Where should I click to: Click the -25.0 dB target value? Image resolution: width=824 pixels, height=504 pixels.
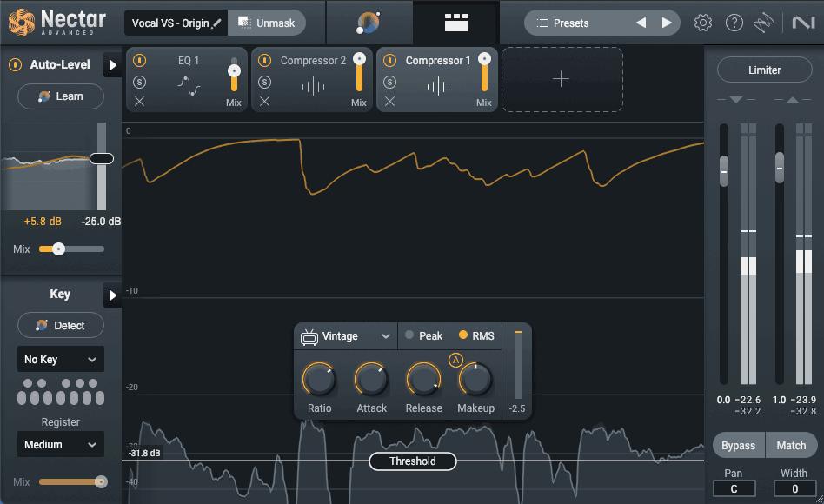coord(101,222)
